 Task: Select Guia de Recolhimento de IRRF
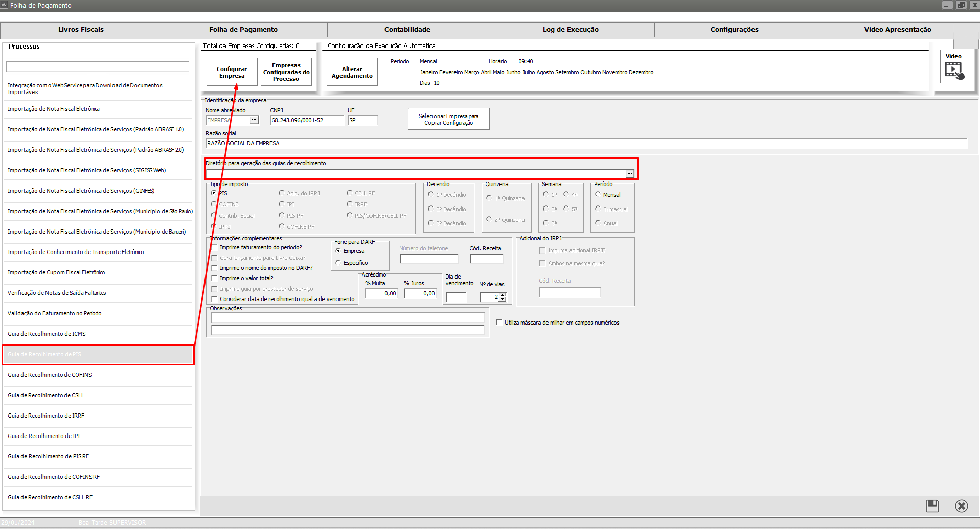[x=98, y=416]
